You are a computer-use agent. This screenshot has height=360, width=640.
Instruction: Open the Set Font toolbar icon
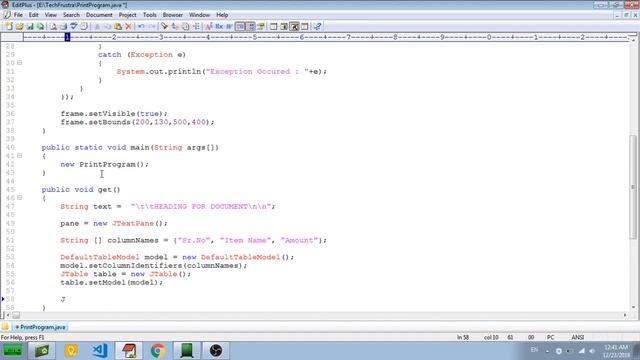(x=209, y=27)
